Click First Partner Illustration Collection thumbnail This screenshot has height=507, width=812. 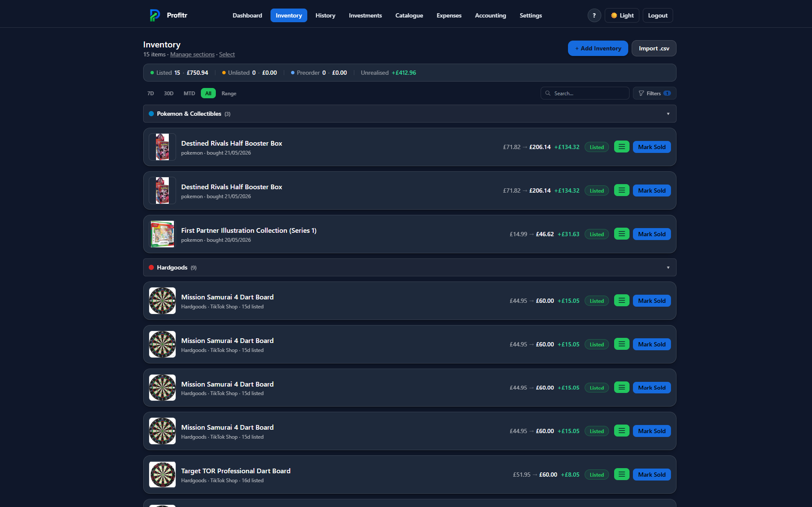pos(162,234)
